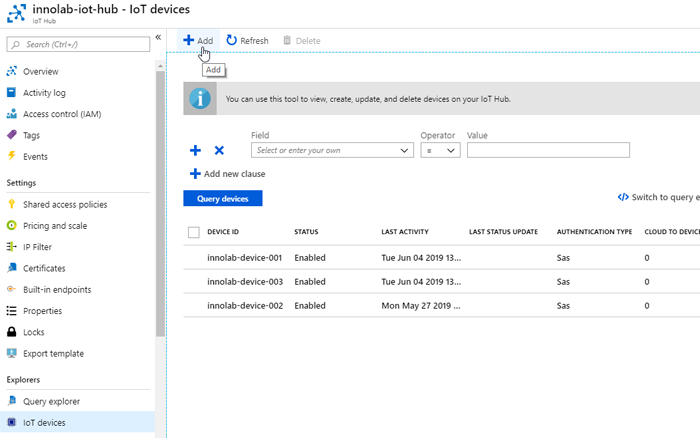Open Locks in the sidebar
This screenshot has width=700, height=438.
pos(33,332)
